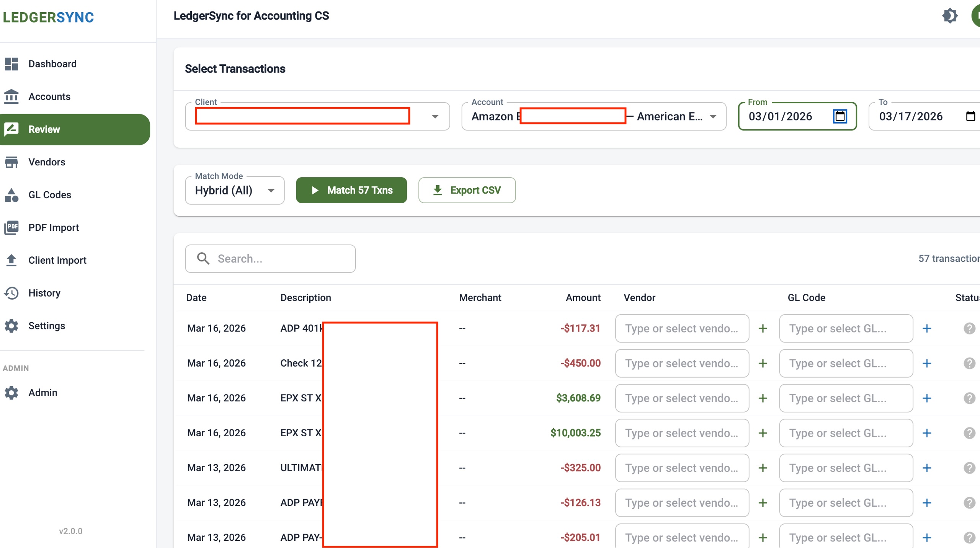Click the add vendor plus on -$117.31 row
Screen dimensions: 980x548
[763, 328]
